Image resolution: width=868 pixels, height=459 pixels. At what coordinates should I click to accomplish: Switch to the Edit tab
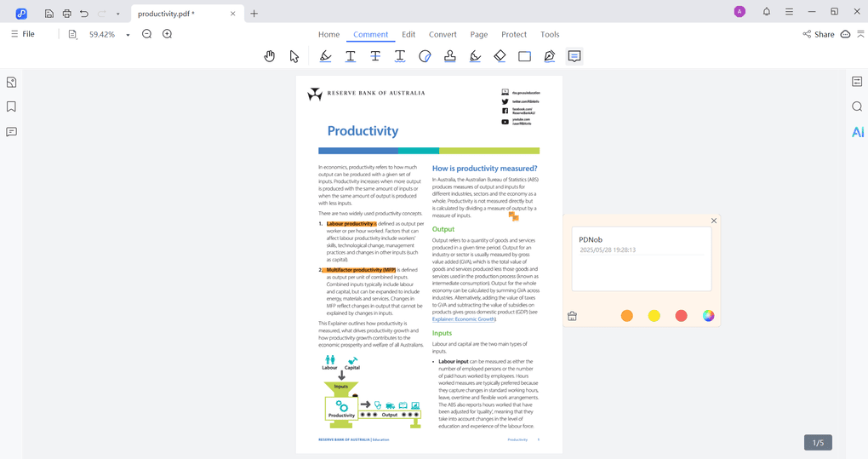pyautogui.click(x=408, y=34)
